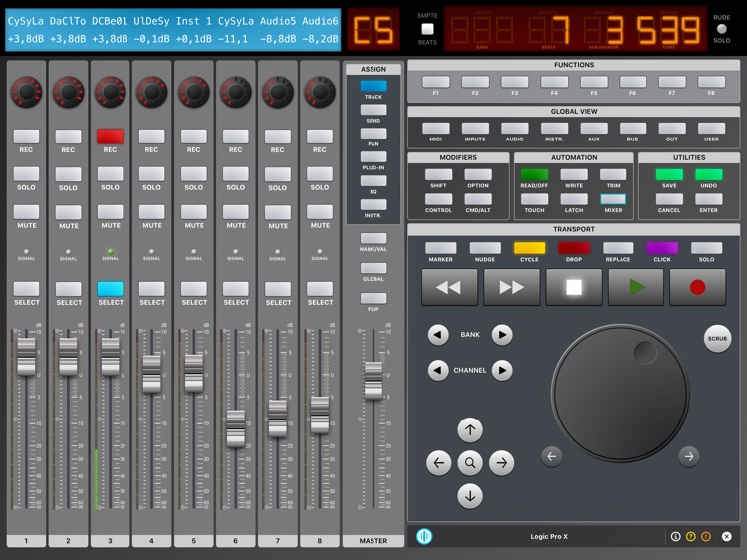Open the AUDIO global view
The image size is (747, 560).
[514, 128]
